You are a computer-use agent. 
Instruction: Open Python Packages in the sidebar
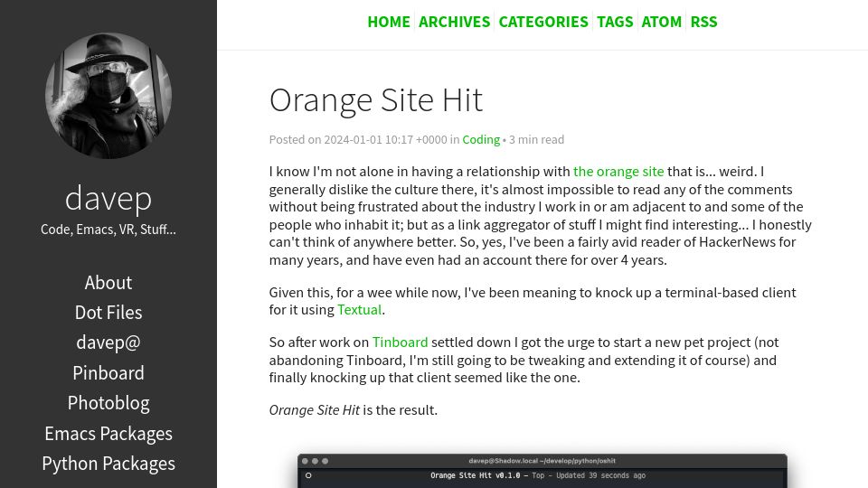pos(108,464)
